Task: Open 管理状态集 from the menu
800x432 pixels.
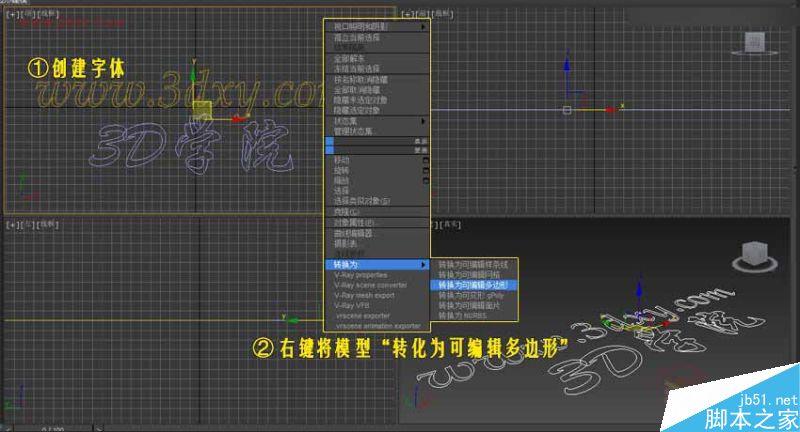Action: tap(353, 132)
